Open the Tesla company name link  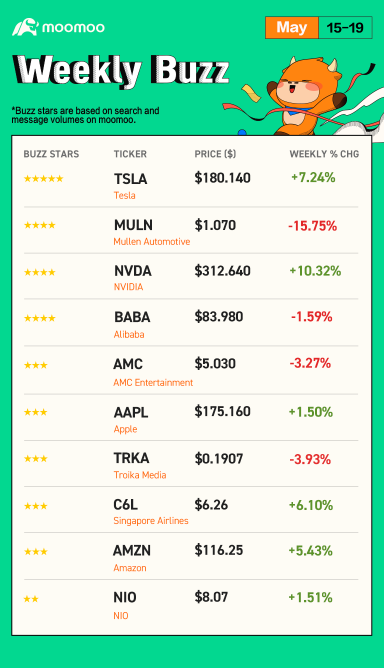124,196
